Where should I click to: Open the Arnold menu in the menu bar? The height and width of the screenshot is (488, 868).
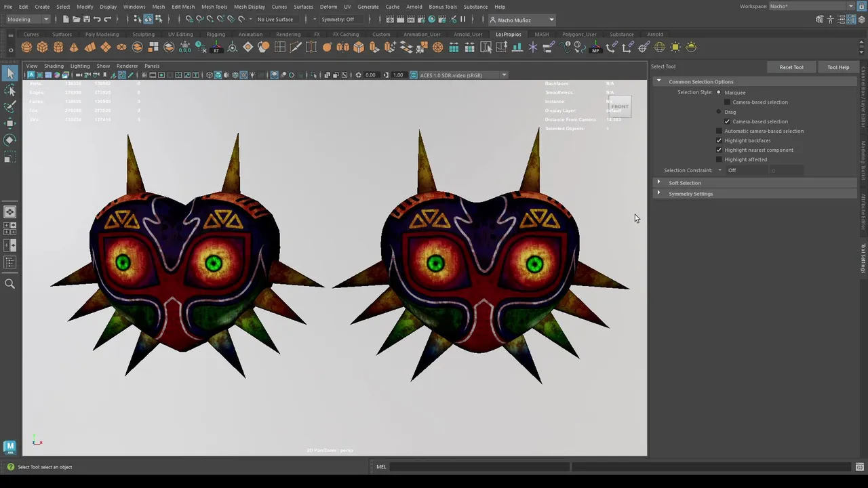(414, 7)
